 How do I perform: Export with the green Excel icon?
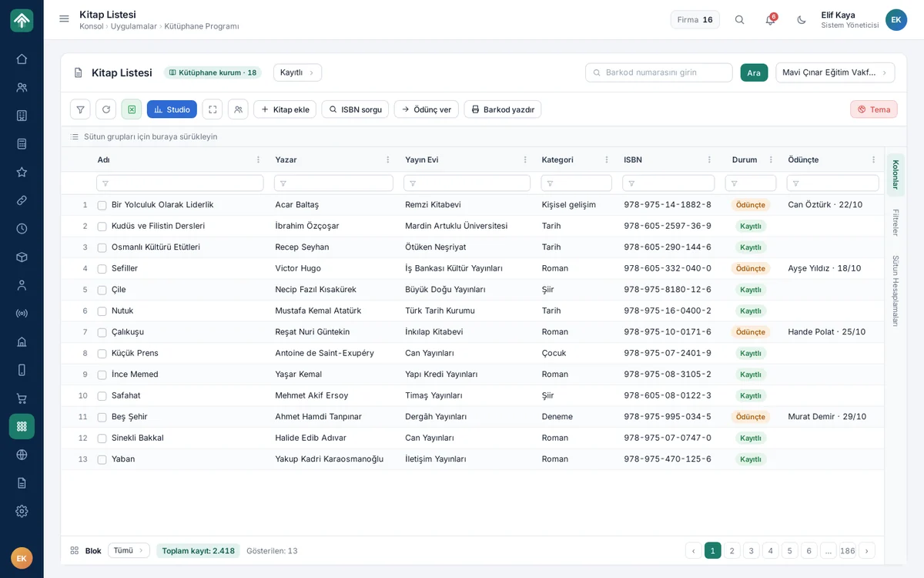(x=132, y=109)
